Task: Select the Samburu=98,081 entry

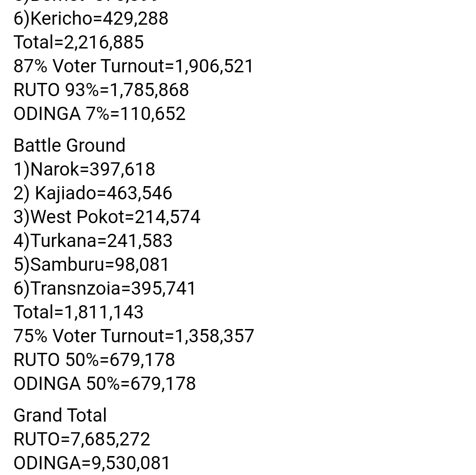Action: point(91,265)
